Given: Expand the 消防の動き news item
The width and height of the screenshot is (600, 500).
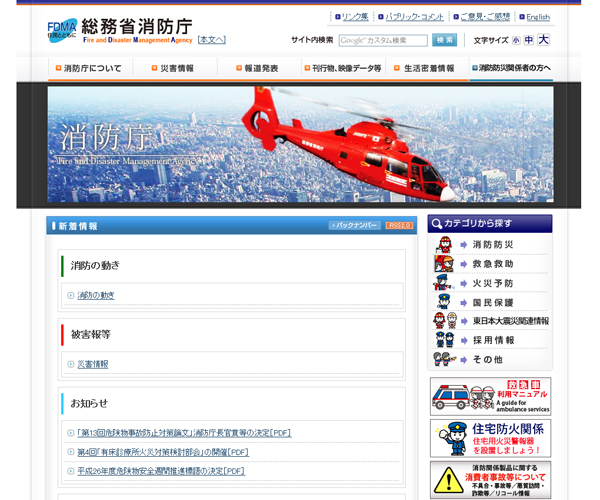Looking at the screenshot, I should pos(96,295).
